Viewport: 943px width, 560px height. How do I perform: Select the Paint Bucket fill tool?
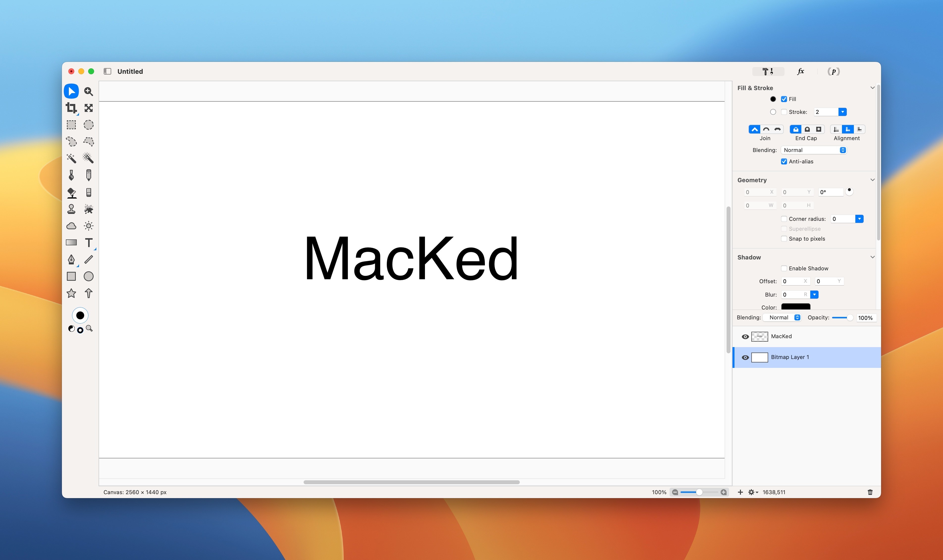(71, 192)
